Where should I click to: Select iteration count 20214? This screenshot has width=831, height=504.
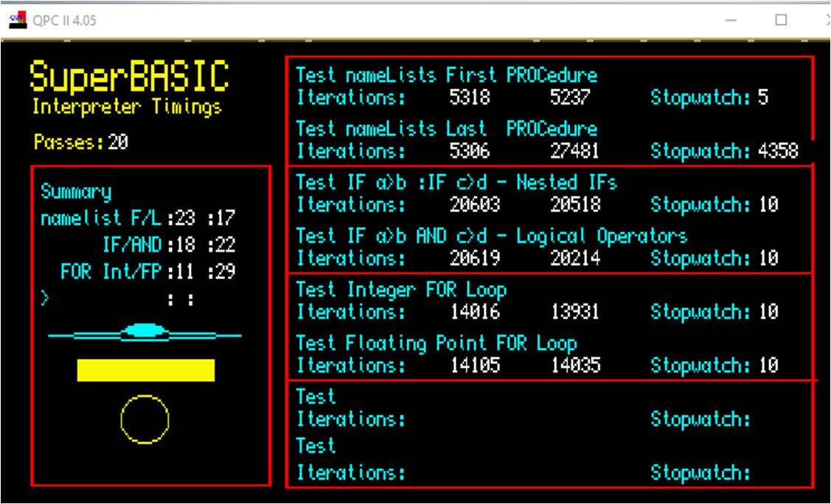[x=575, y=259]
